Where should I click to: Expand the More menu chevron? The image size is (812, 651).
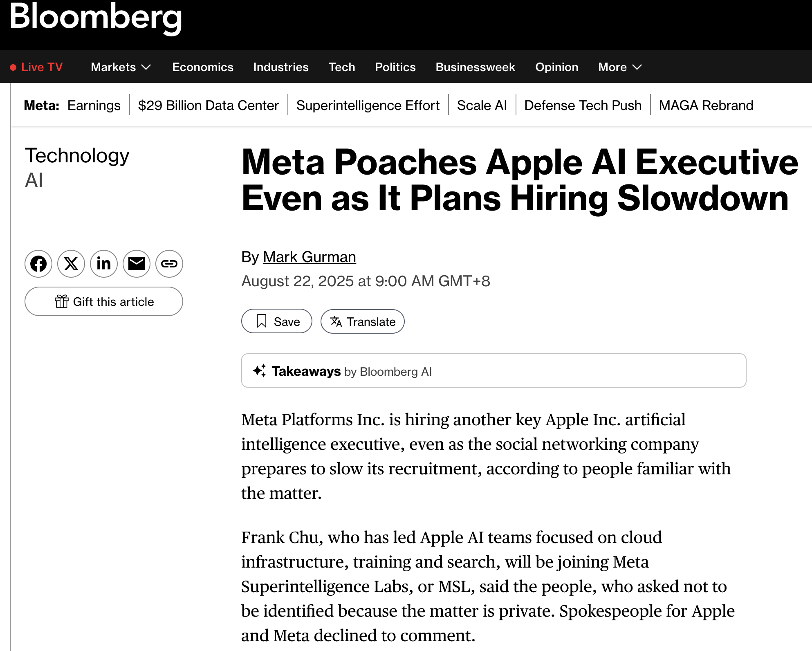(x=637, y=67)
